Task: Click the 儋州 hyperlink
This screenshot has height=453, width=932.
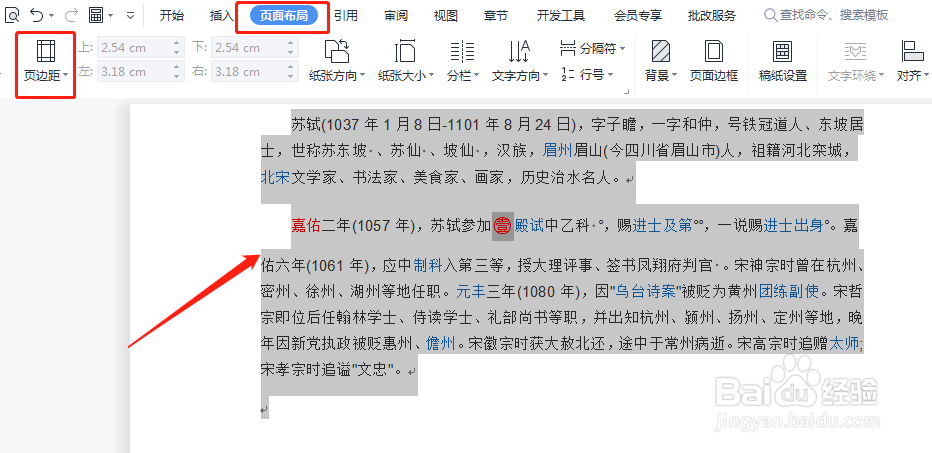Action: coord(441,343)
